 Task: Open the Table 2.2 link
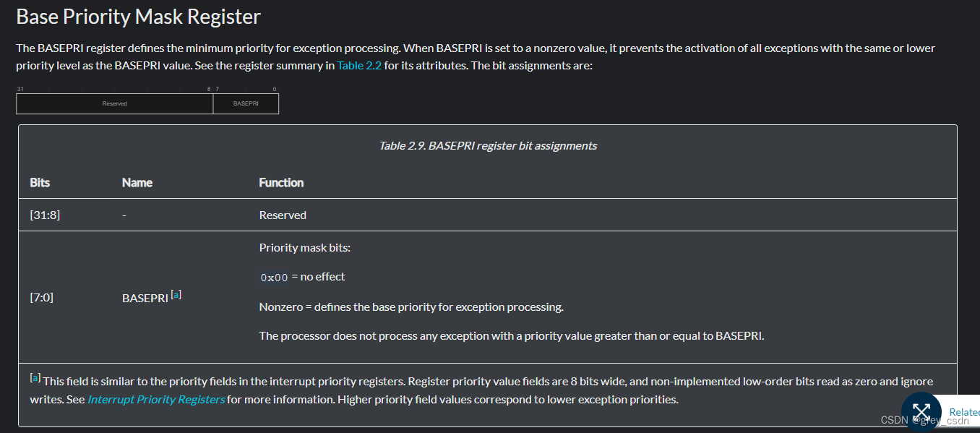tap(359, 65)
